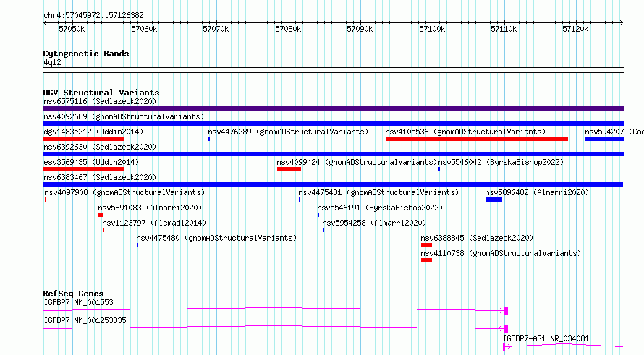The width and height of the screenshot is (644, 355).
Task: Click the ruler's left arrow end
Action: click(45, 22)
